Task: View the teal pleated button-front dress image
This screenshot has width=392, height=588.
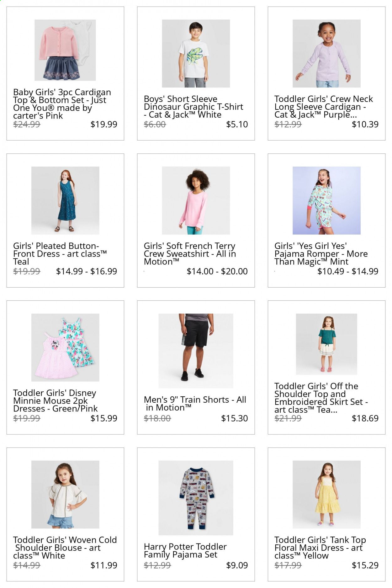Action: click(x=65, y=200)
